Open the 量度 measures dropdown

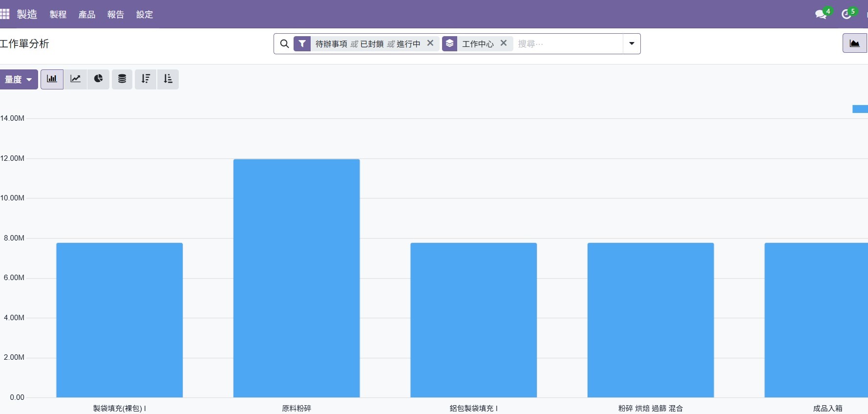tap(19, 80)
